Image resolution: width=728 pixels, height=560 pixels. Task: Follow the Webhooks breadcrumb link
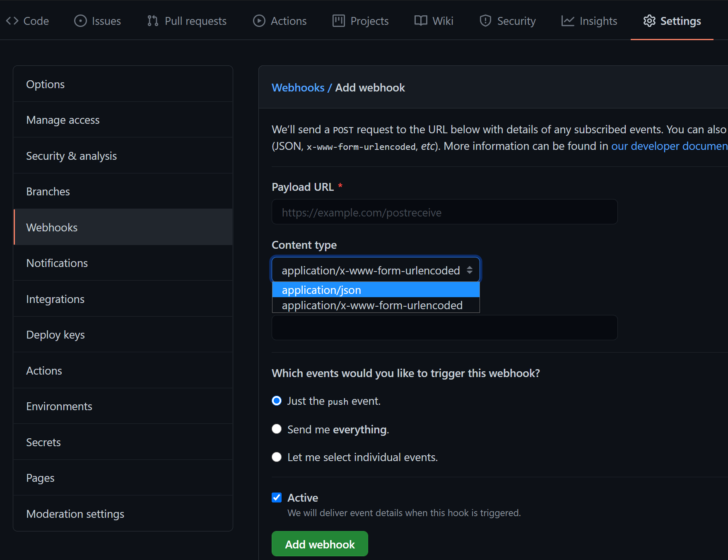(298, 87)
